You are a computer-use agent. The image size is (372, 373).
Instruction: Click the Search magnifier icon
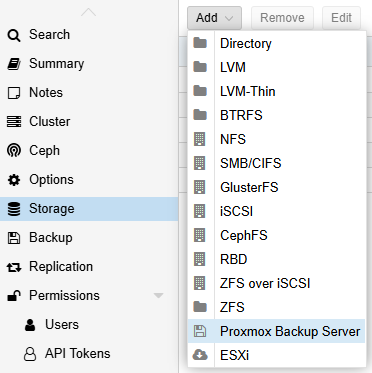coord(14,35)
